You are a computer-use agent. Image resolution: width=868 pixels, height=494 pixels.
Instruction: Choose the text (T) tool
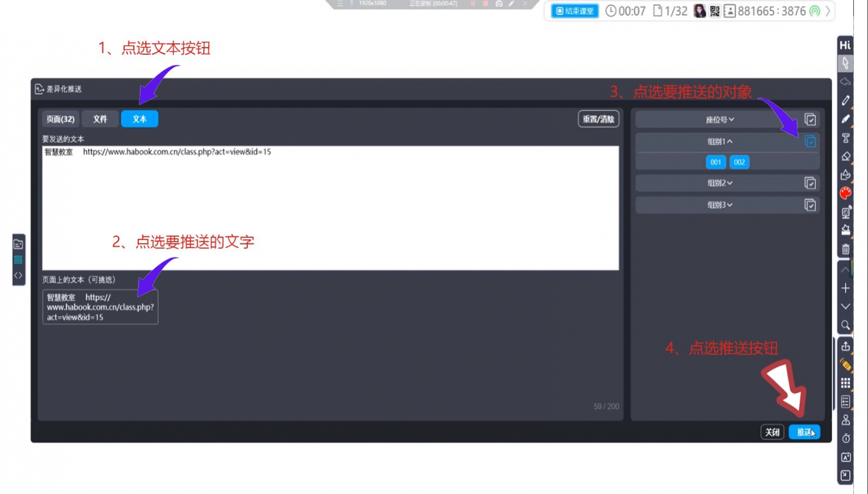(x=845, y=138)
